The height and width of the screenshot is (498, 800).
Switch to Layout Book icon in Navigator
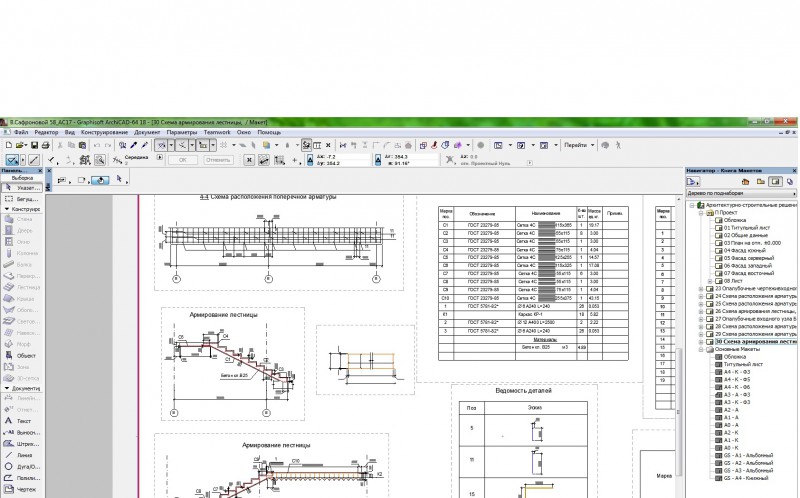pyautogui.click(x=776, y=182)
